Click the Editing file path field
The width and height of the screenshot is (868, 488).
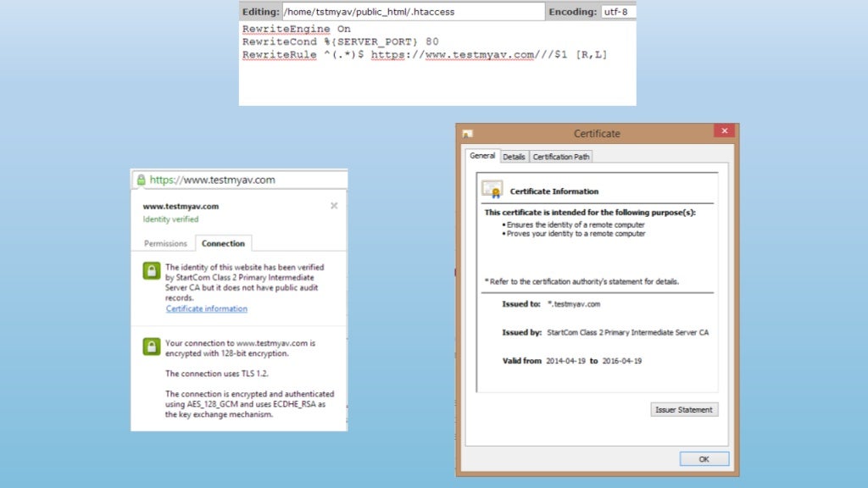[x=414, y=12]
